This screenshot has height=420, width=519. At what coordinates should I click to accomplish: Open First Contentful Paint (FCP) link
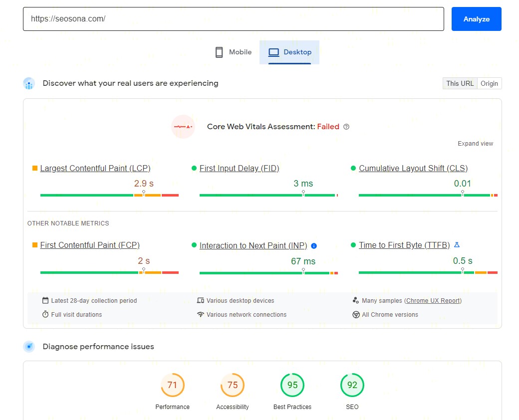(90, 245)
